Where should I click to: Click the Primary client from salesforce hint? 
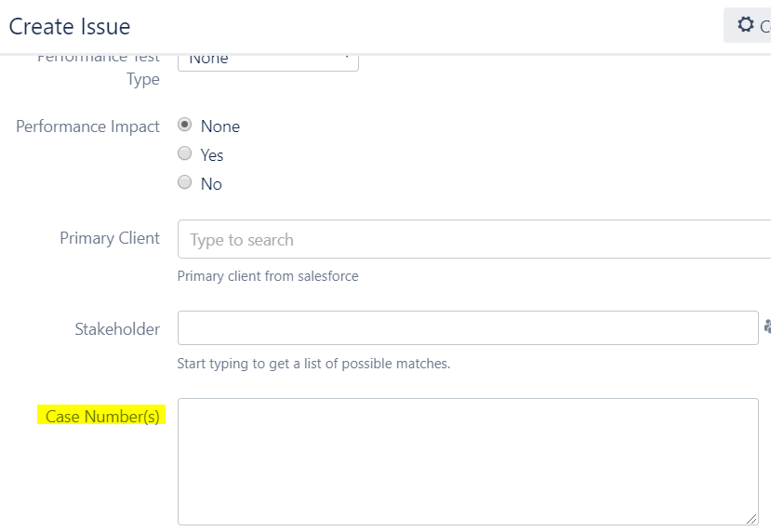(268, 276)
